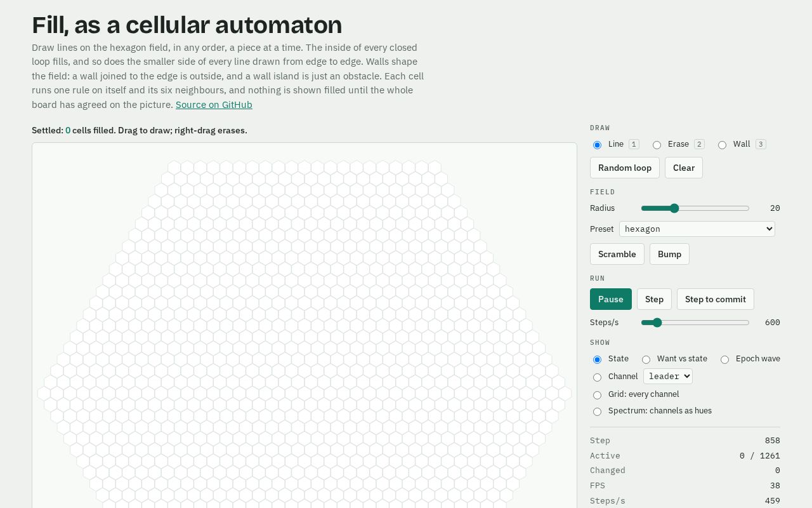Viewport: 812px width, 508px height.
Task: Open the Preset hexagon dropdown
Action: click(x=697, y=229)
